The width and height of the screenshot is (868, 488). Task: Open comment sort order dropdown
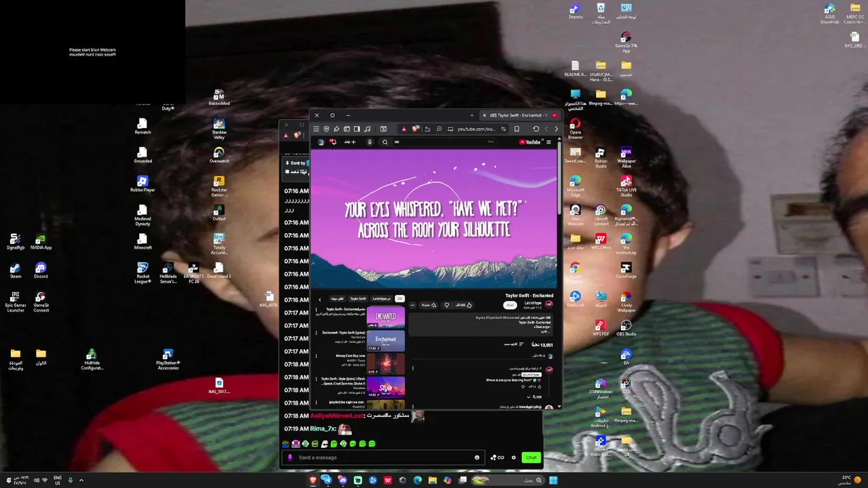pos(512,344)
